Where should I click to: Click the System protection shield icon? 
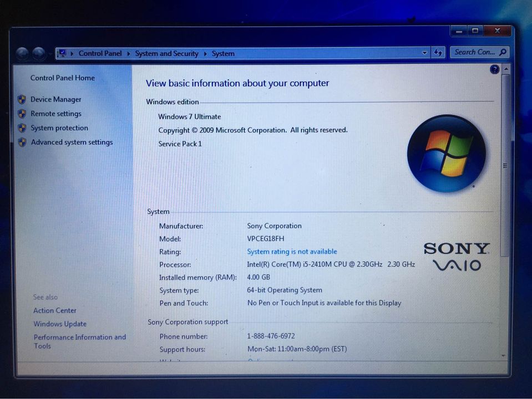pos(22,128)
